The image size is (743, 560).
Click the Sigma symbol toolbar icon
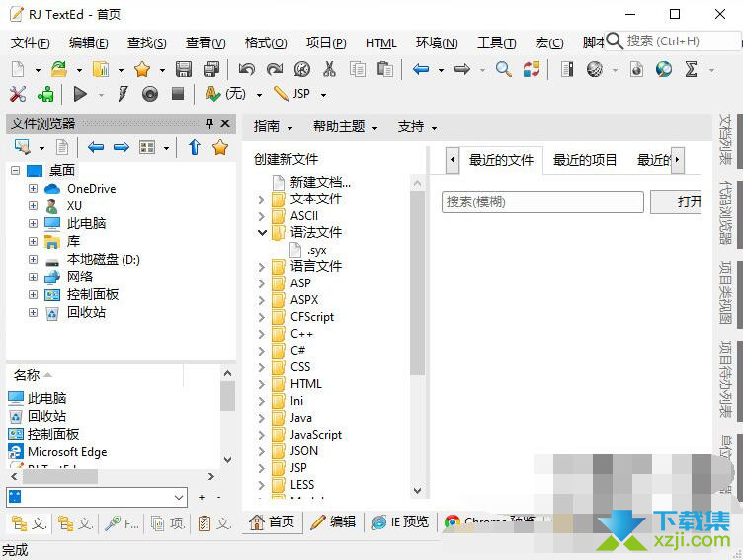pyautogui.click(x=691, y=69)
